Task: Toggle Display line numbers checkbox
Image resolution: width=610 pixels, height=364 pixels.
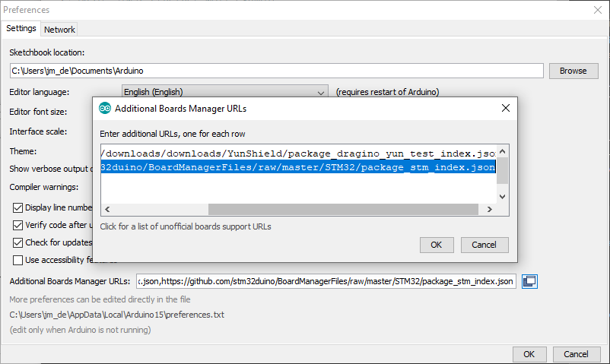Action: tap(18, 207)
